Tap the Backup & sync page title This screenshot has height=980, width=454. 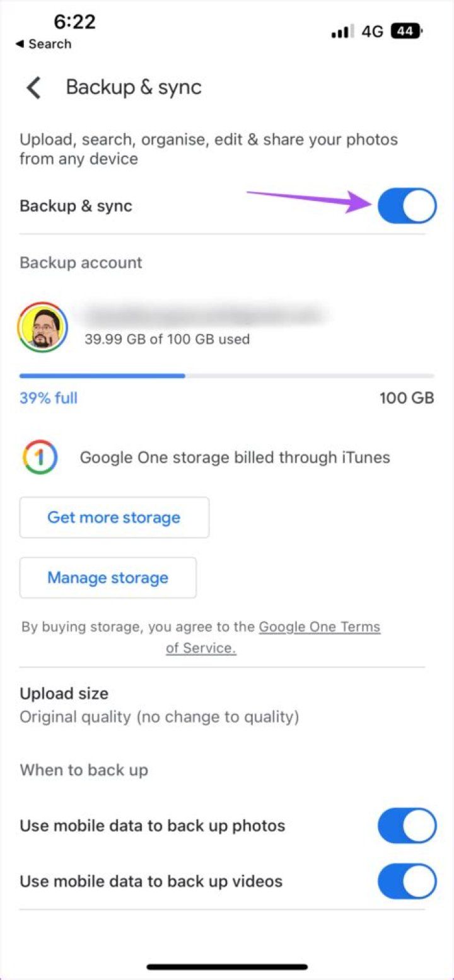point(134,87)
